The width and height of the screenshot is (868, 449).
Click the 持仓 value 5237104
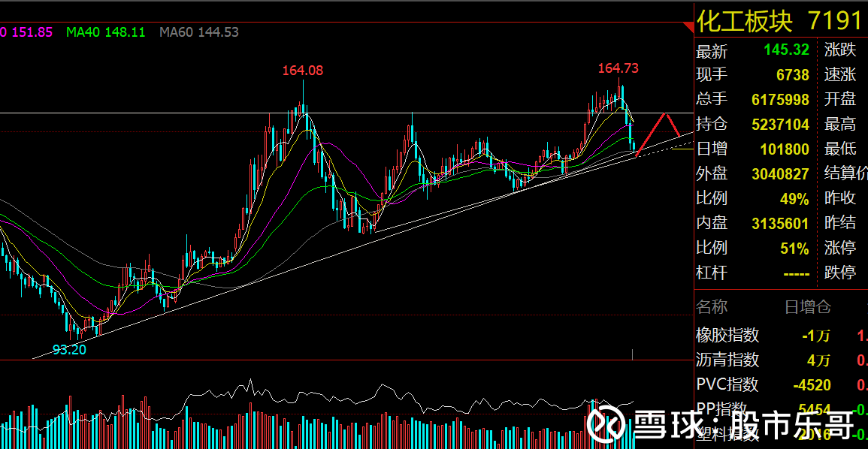pyautogui.click(x=781, y=124)
